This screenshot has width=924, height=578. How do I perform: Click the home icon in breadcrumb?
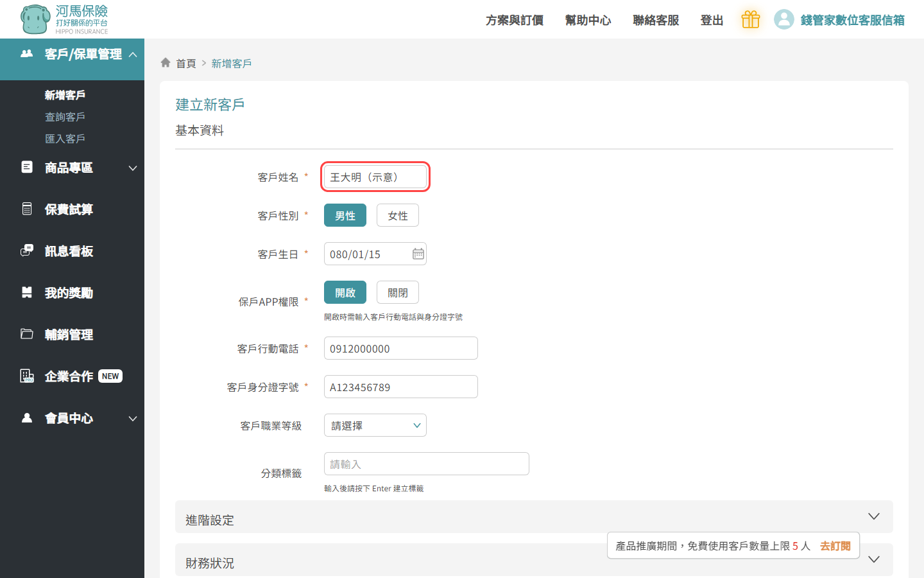pyautogui.click(x=166, y=63)
